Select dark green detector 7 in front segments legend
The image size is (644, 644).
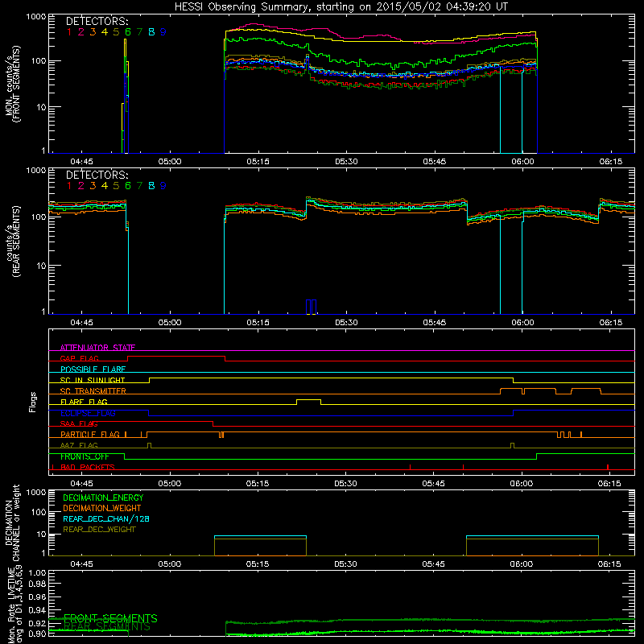coord(139,32)
